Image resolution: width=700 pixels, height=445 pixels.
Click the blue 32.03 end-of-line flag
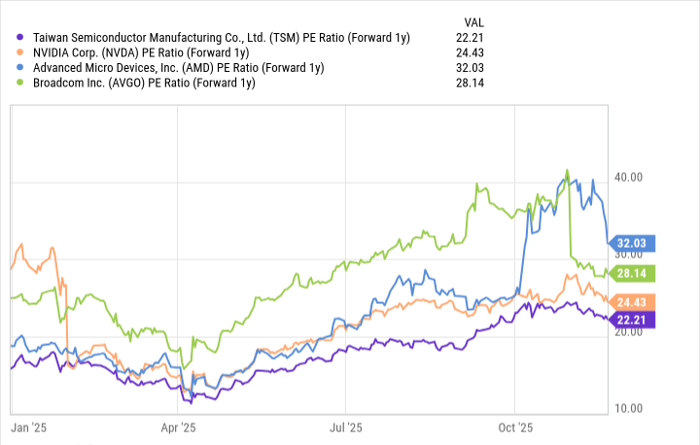point(632,243)
